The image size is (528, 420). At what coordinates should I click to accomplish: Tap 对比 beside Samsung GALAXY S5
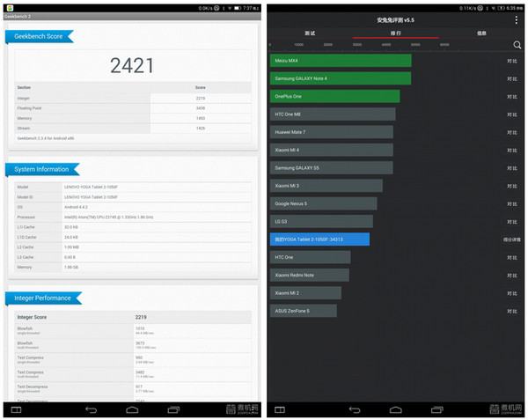(x=512, y=168)
